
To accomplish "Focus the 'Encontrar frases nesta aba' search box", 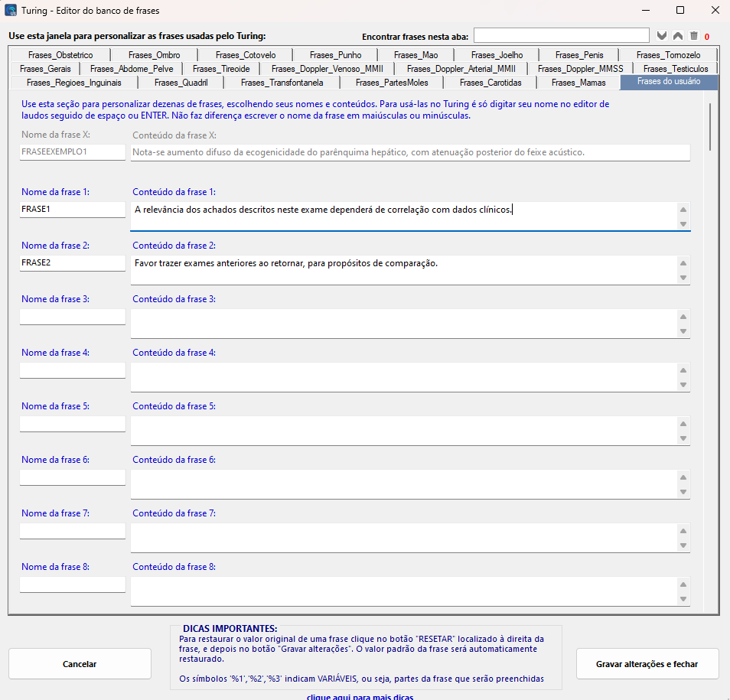I will tap(561, 36).
